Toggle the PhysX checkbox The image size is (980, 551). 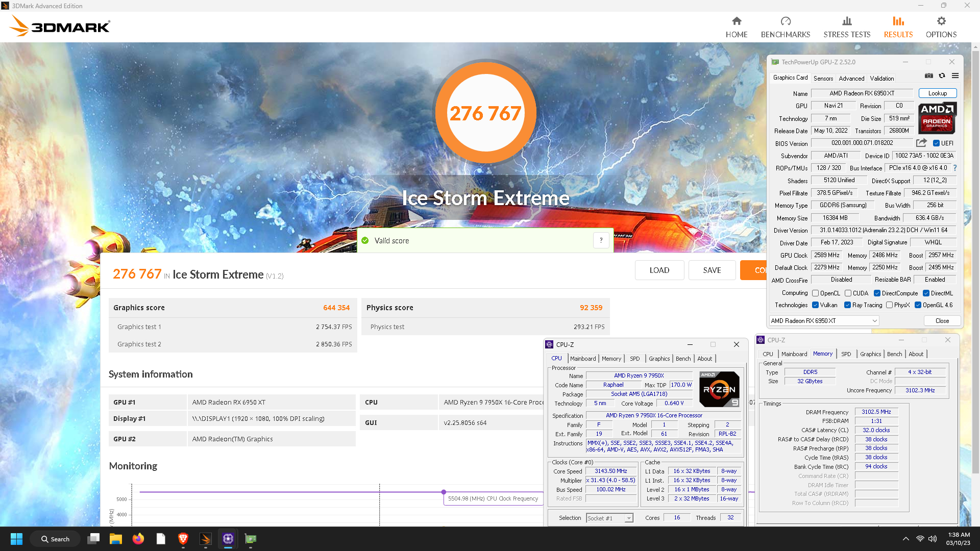pyautogui.click(x=889, y=305)
